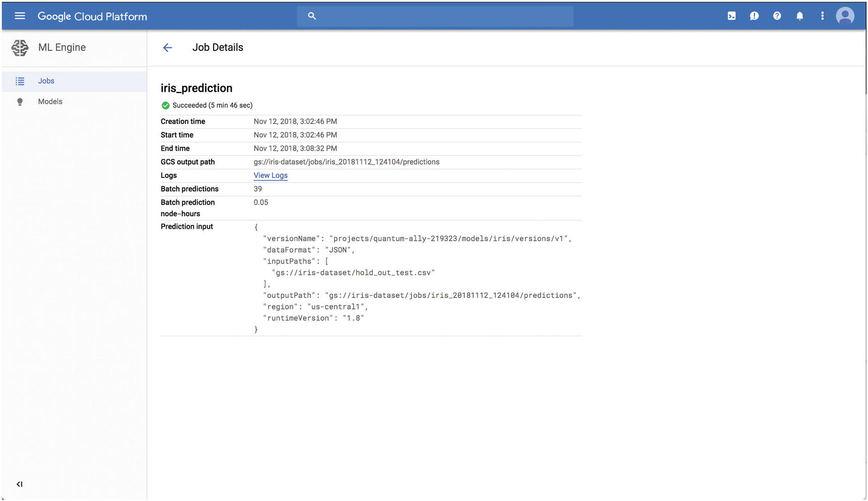
Task: Click the End time value 3:08:32 PM
Action: [295, 148]
